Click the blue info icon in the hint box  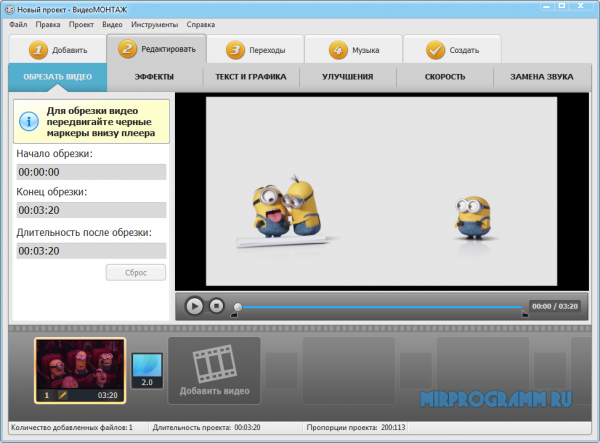pyautogui.click(x=29, y=122)
